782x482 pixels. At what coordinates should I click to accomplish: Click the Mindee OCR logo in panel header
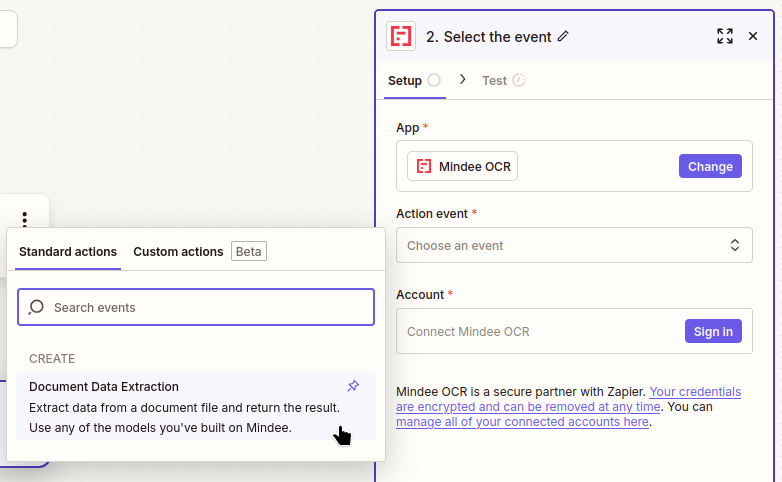tap(400, 36)
